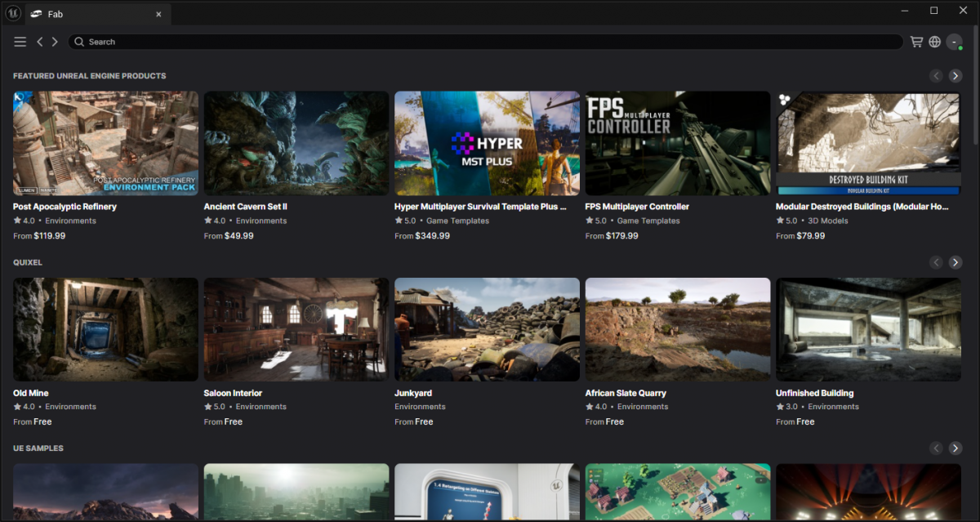The height and width of the screenshot is (522, 980).
Task: Open the language globe selector
Action: (x=935, y=42)
